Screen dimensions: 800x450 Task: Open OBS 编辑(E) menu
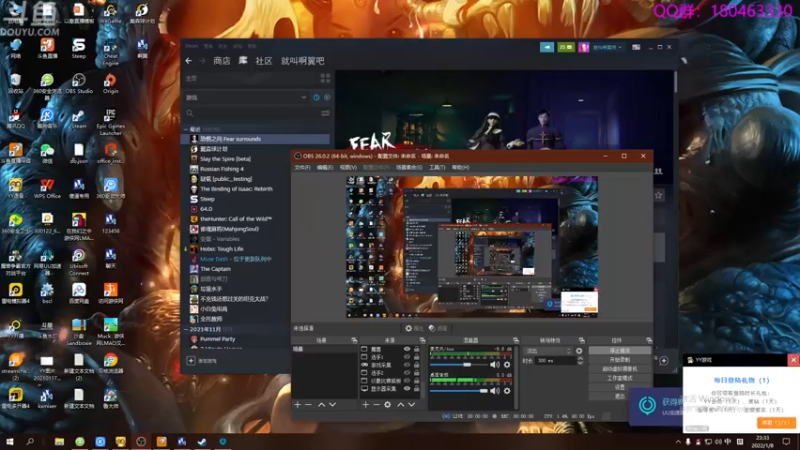(x=325, y=167)
